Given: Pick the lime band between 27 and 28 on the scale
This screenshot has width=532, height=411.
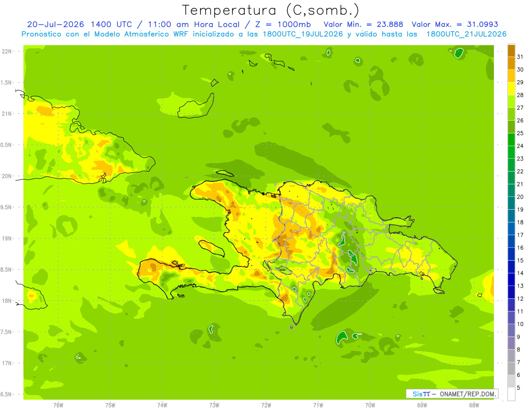Looking at the screenshot, I should tap(511, 102).
